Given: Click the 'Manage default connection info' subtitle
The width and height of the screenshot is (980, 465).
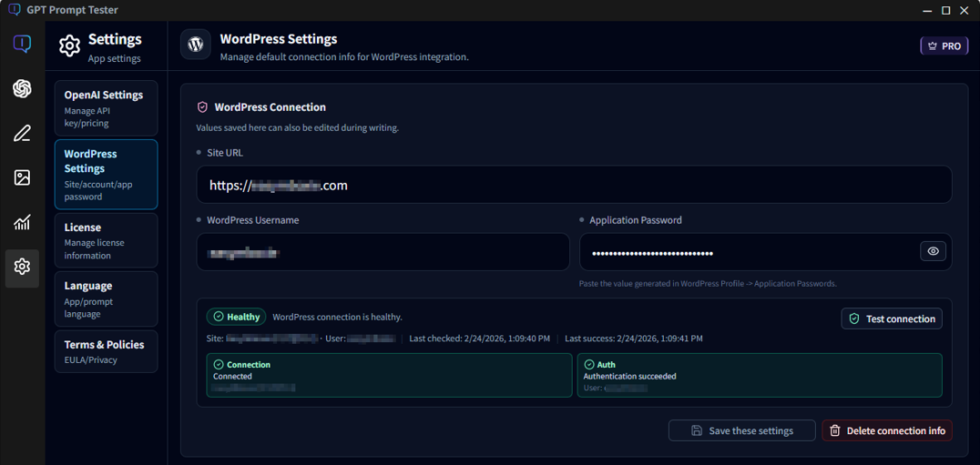Looking at the screenshot, I should 344,56.
